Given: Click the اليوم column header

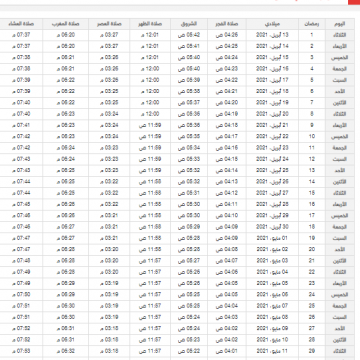Looking at the screenshot, I should click(340, 24).
